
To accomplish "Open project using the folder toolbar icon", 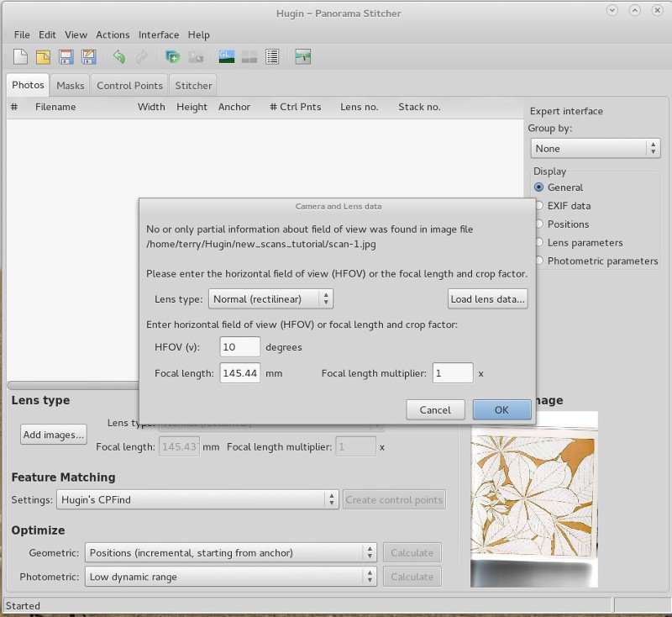I will coord(43,56).
